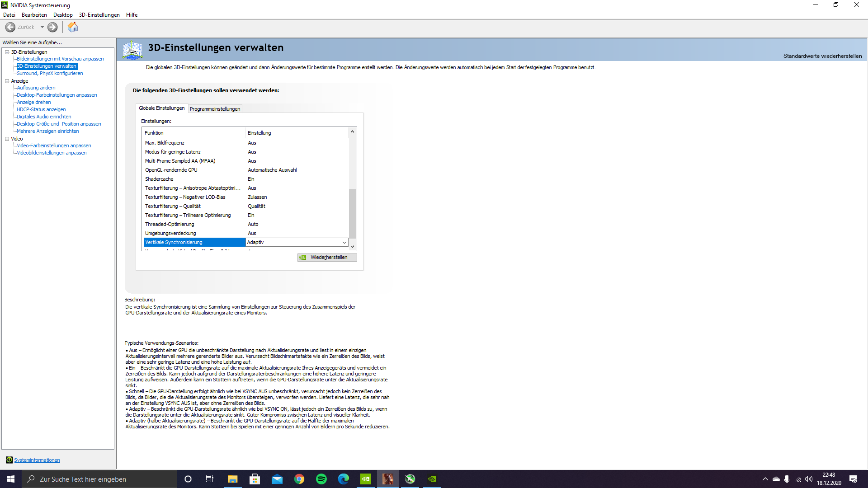This screenshot has width=868, height=488.
Task: Open the Hilfe menu
Action: (x=132, y=15)
